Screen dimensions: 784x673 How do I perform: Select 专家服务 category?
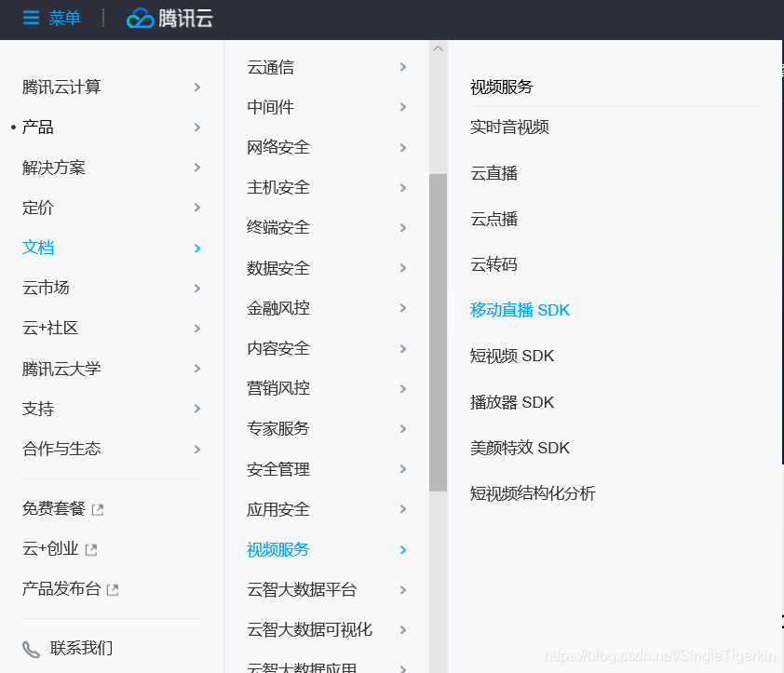click(x=278, y=428)
